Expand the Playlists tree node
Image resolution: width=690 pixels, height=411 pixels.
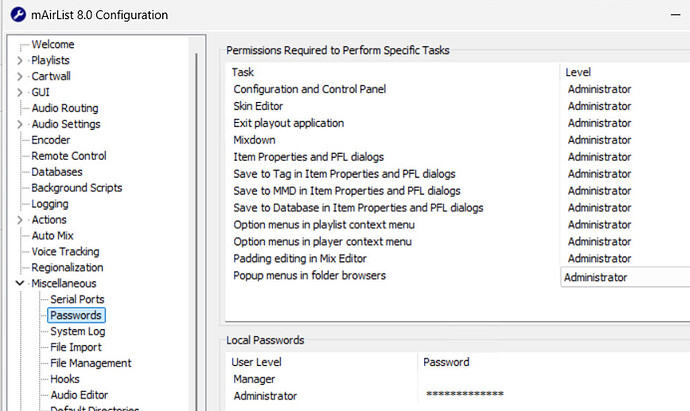click(x=20, y=60)
